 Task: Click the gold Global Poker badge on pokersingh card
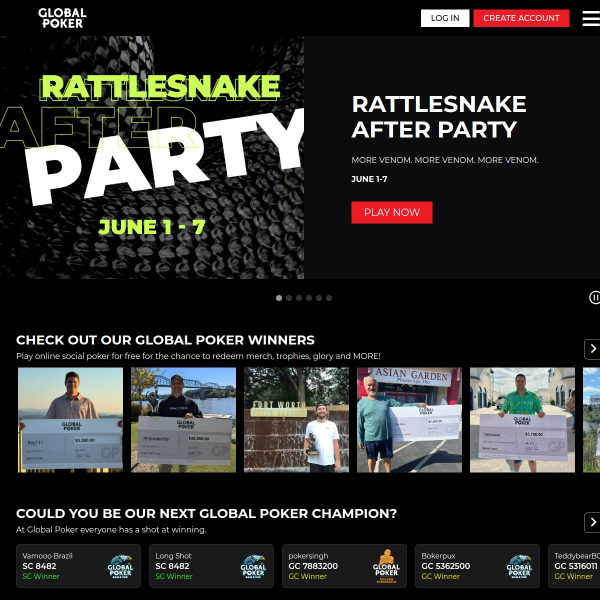[x=386, y=566]
